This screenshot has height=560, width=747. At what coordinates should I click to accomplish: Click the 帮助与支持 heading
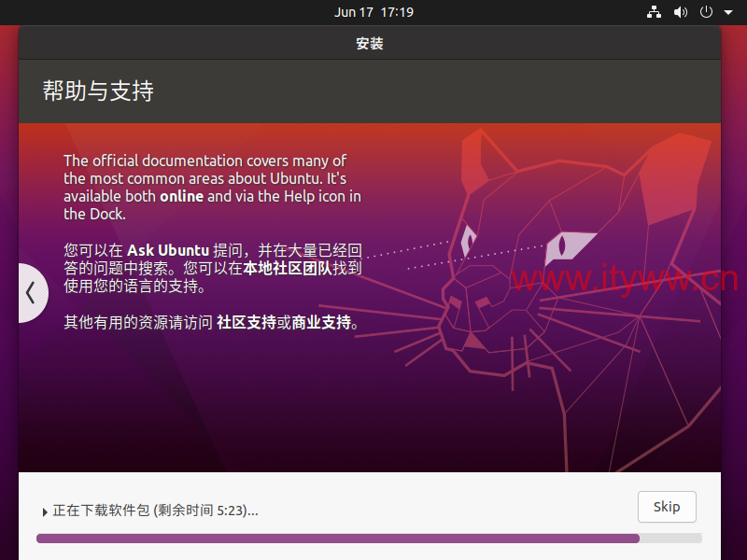tap(98, 91)
